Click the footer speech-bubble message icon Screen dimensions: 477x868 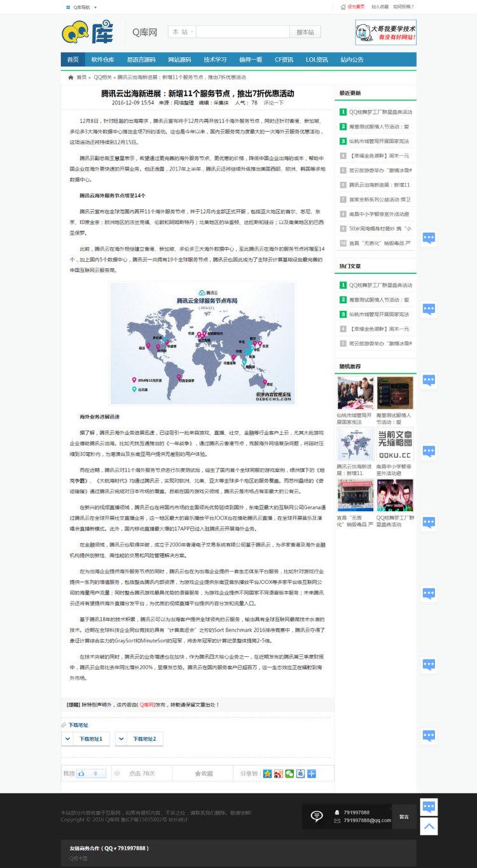(316, 816)
